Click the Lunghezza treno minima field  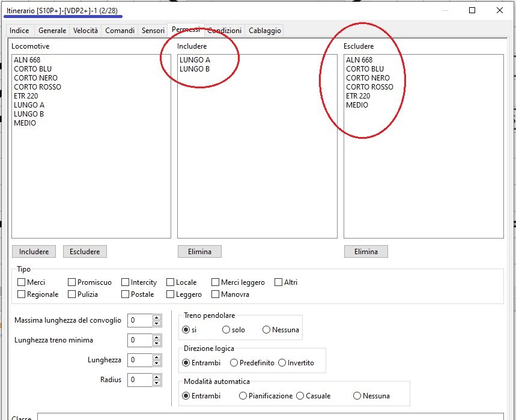140,340
